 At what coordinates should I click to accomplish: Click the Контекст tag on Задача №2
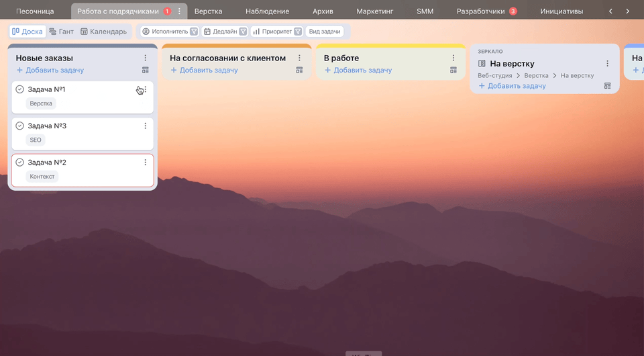42,177
